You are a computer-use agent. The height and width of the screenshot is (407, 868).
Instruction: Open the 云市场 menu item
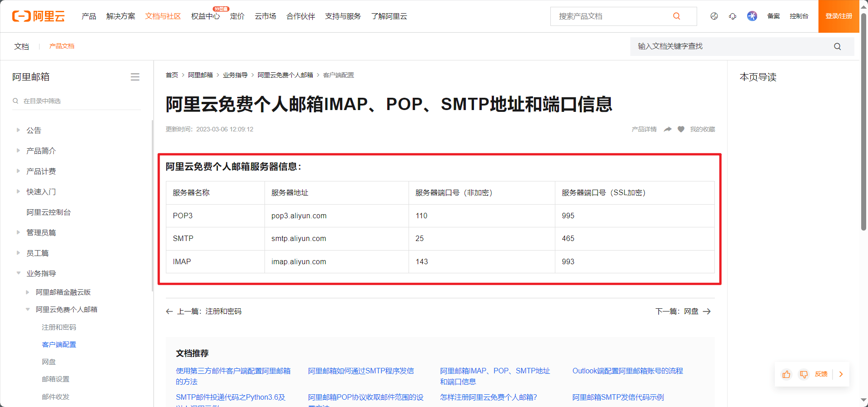click(x=265, y=16)
